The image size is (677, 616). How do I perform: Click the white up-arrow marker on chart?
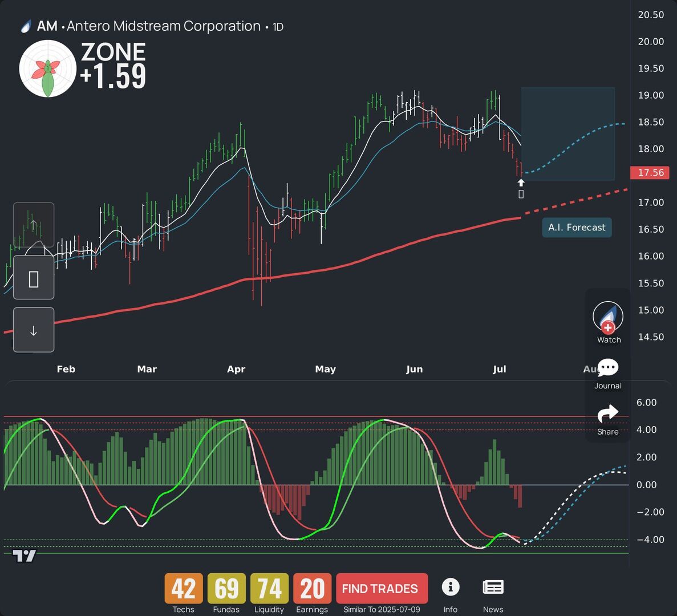pyautogui.click(x=521, y=183)
